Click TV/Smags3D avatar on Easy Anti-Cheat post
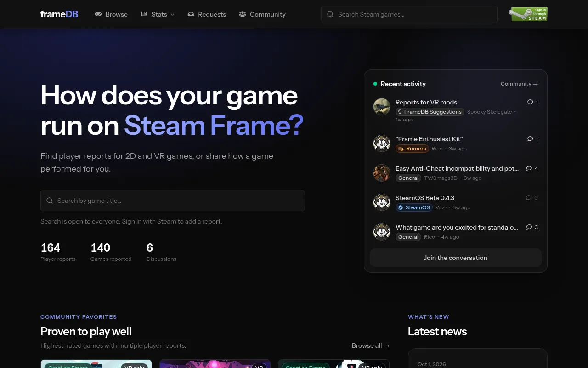The image size is (588, 368). 382,173
